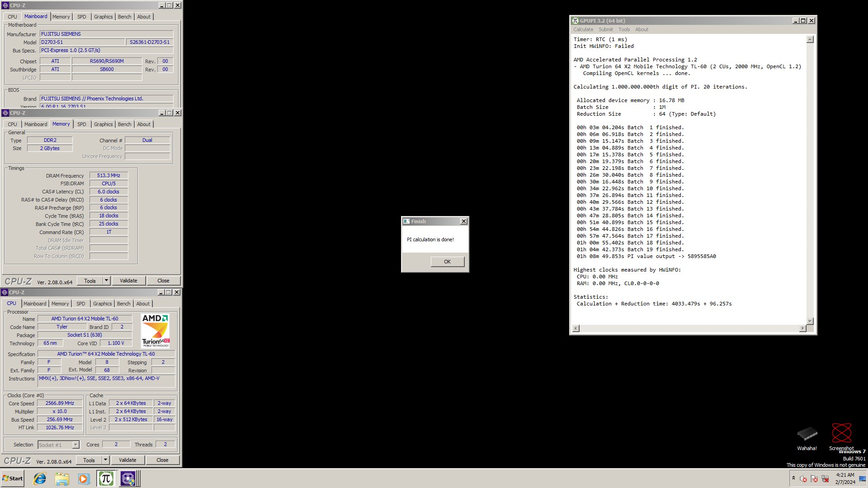Show hidden system tray icons
The image size is (868, 488).
(x=793, y=478)
